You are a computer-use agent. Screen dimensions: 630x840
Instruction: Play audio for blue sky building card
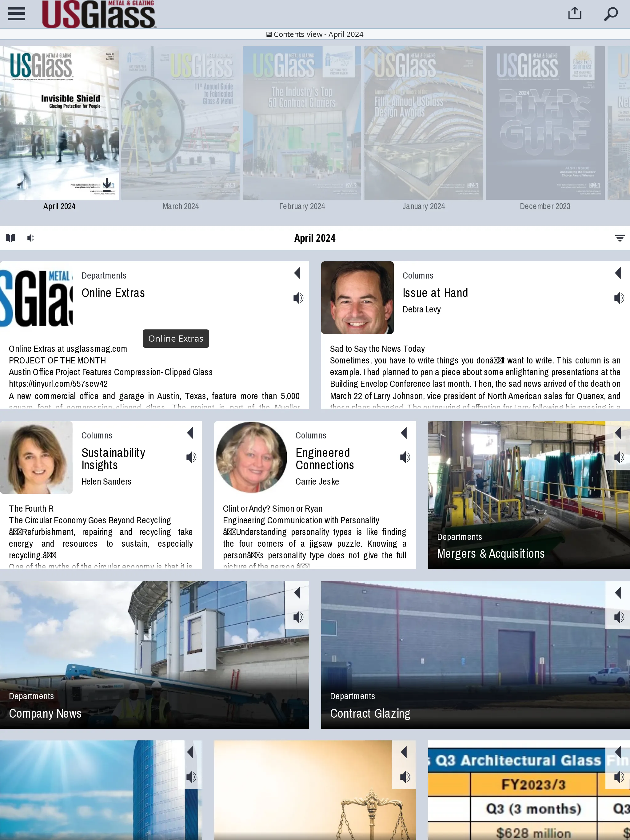coord(191,777)
